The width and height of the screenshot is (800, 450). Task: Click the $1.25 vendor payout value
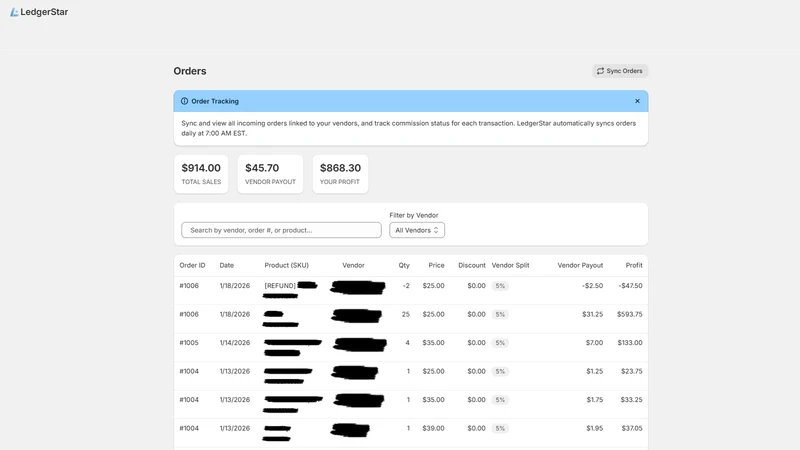click(594, 371)
